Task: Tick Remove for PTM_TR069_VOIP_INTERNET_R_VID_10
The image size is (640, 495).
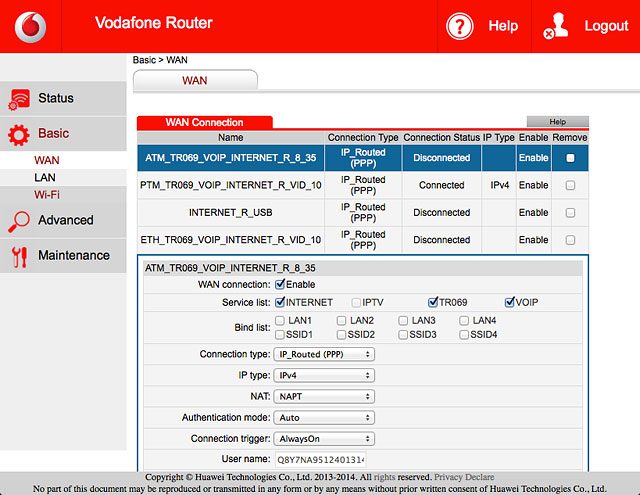Action: click(x=570, y=185)
